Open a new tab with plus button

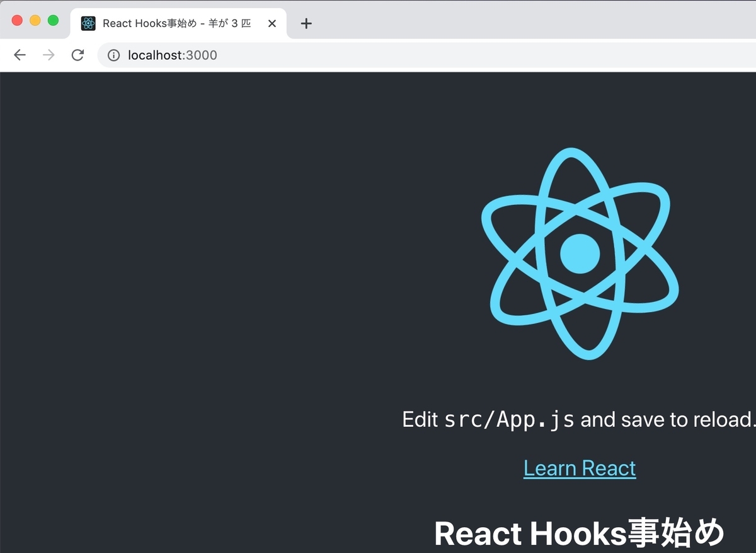tap(306, 23)
